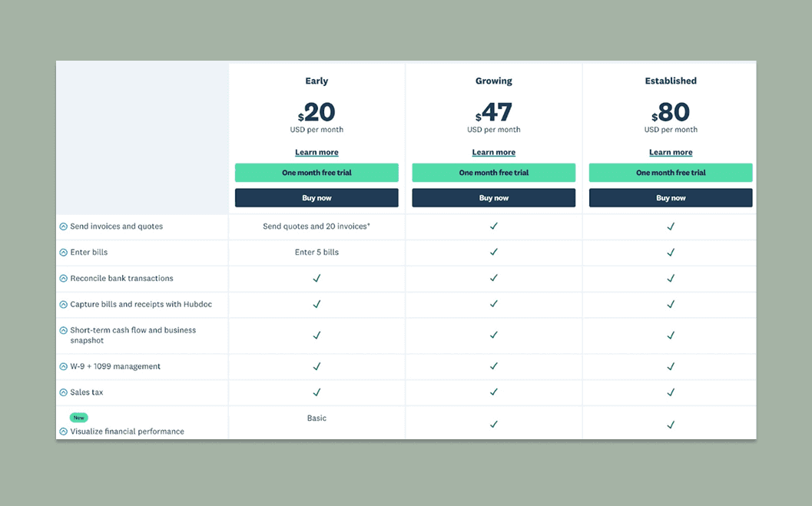The image size is (812, 506).
Task: Click Buy now for the Growing plan
Action: coord(494,197)
